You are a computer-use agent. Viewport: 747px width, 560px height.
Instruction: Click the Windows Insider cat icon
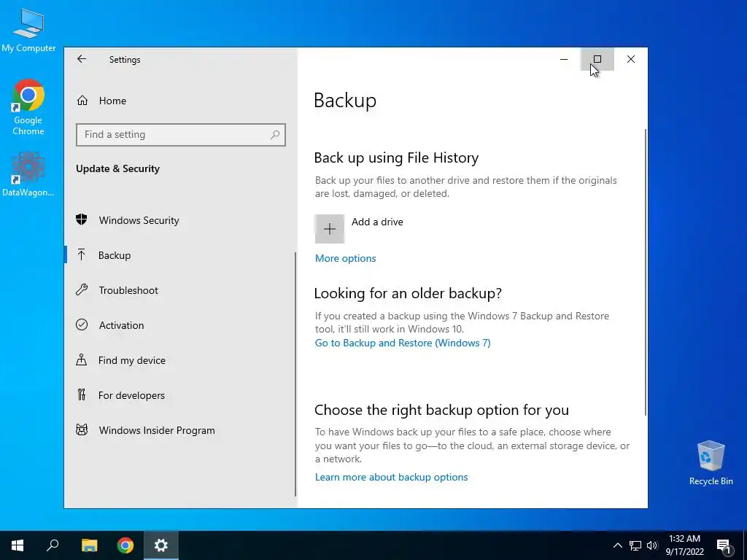coord(82,429)
